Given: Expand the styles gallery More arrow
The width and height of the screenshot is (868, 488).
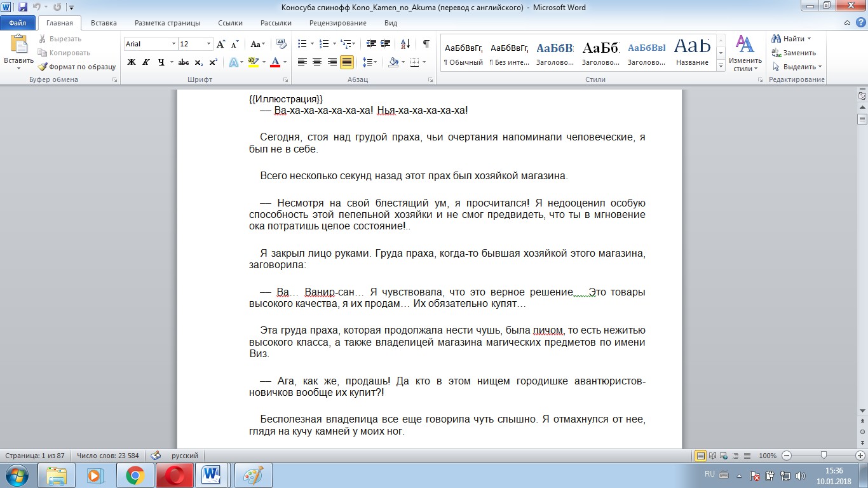Looking at the screenshot, I should pyautogui.click(x=721, y=66).
